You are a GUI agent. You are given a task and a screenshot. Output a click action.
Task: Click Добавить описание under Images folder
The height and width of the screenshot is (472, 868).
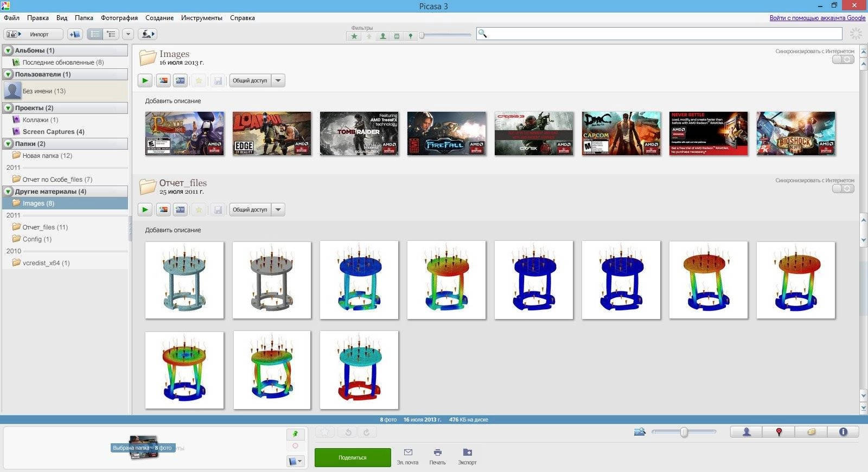173,101
